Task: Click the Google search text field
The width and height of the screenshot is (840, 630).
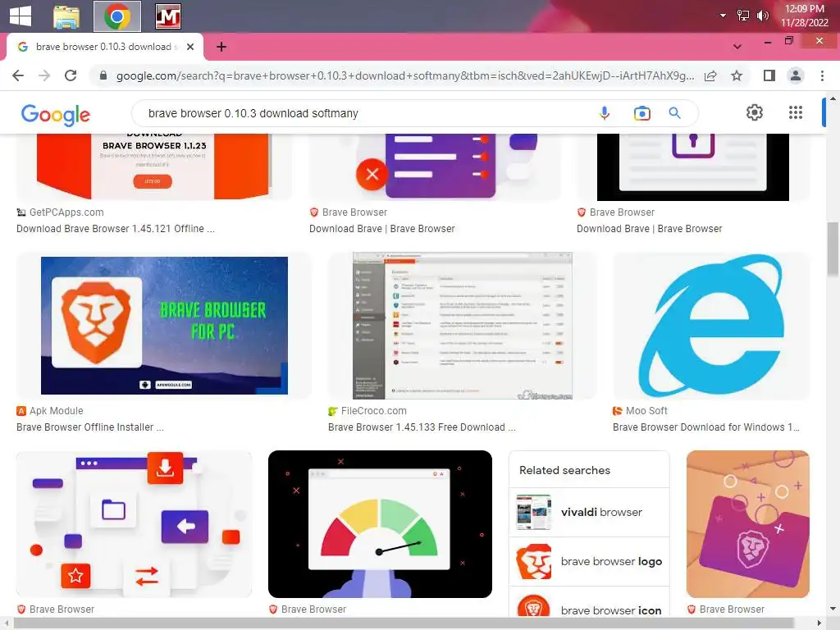Action: click(x=364, y=113)
